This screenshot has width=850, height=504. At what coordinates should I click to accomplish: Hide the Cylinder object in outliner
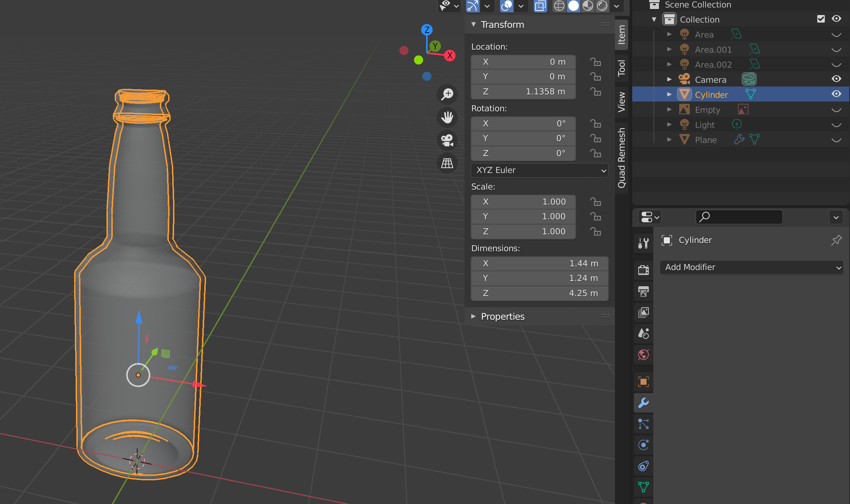tap(836, 94)
